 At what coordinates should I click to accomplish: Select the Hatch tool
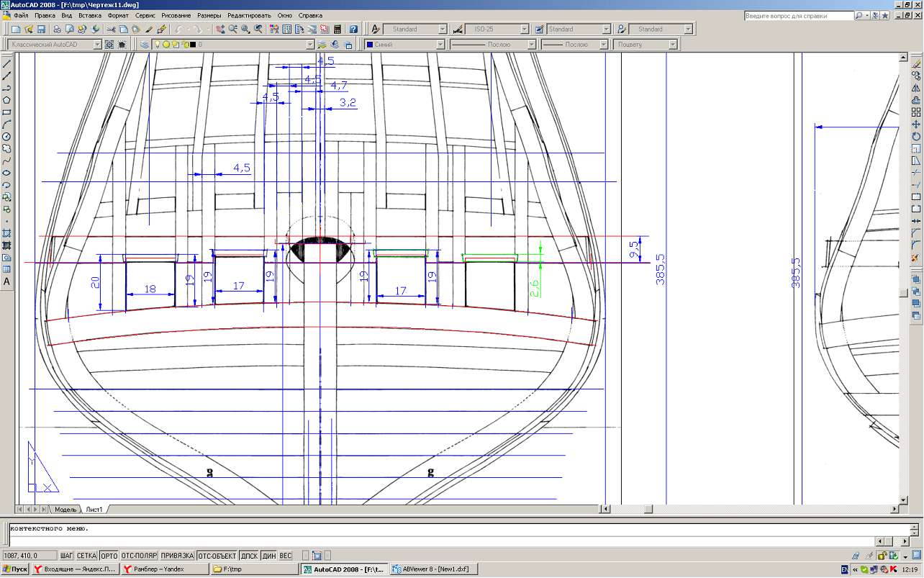coord(6,233)
